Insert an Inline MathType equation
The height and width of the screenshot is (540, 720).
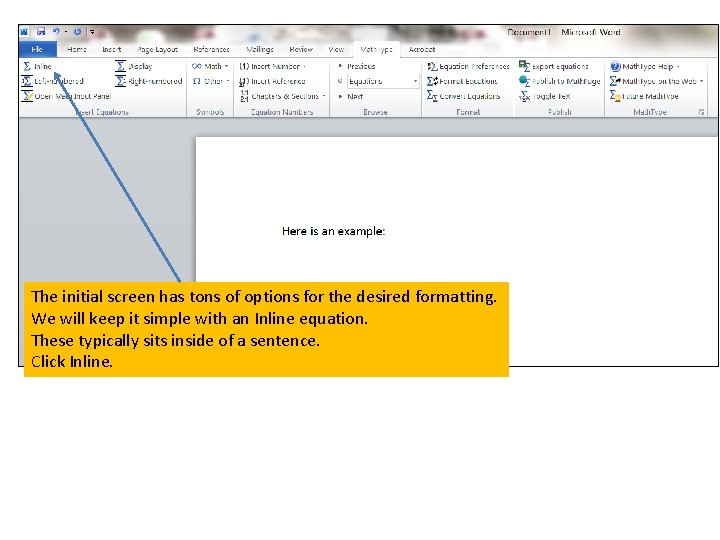point(38,66)
